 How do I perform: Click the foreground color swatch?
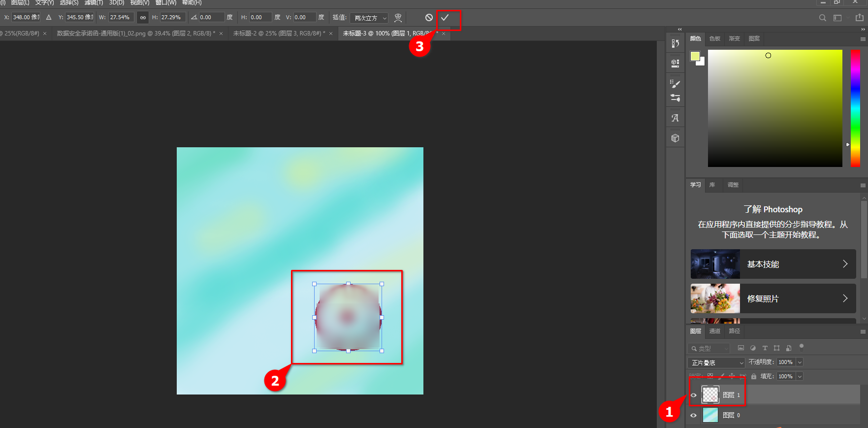coord(695,56)
